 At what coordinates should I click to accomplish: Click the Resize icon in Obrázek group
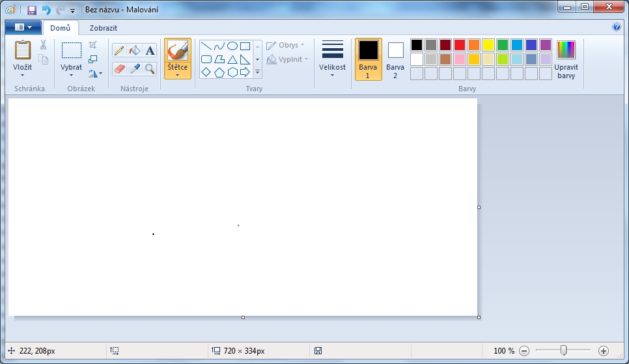[x=92, y=59]
